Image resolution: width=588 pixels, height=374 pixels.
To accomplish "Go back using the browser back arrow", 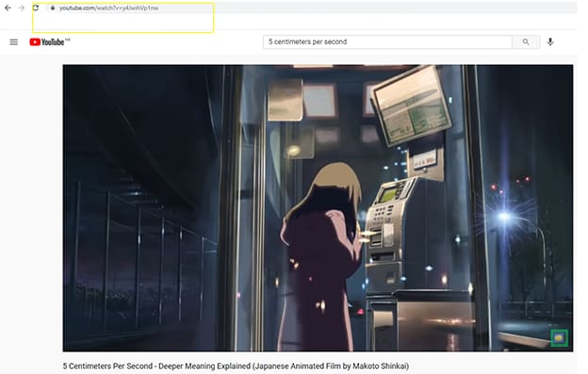I will pyautogui.click(x=8, y=8).
